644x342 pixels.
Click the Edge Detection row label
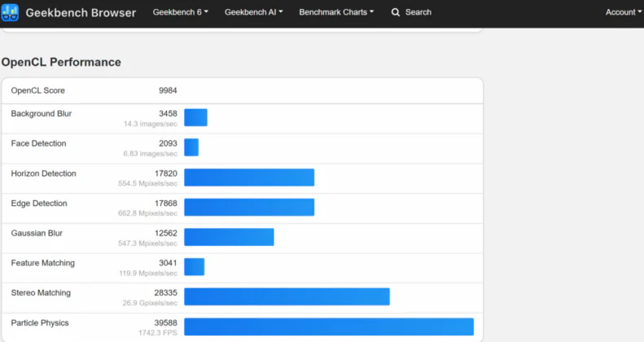click(39, 204)
